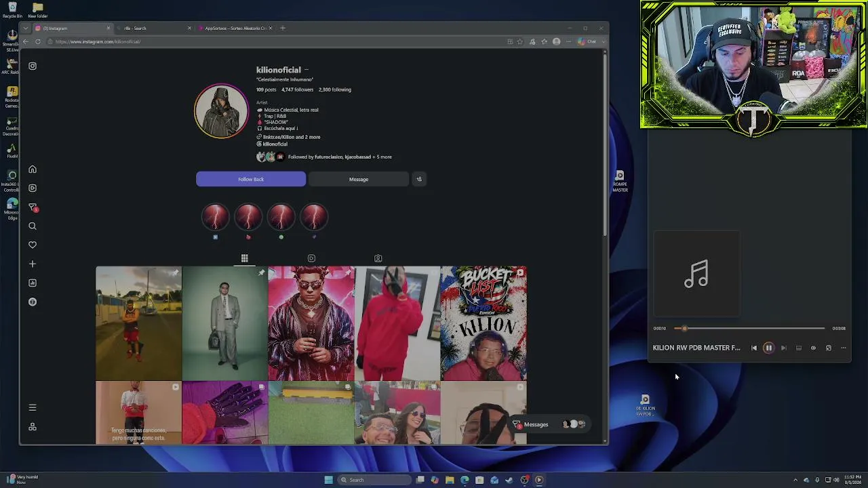868x488 pixels.
Task: Open the purple glove post thumbnail
Action: pyautogui.click(x=225, y=413)
